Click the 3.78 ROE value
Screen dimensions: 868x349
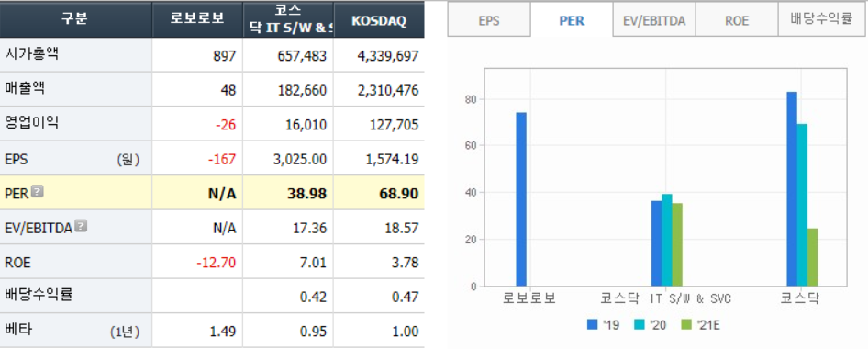click(x=405, y=263)
